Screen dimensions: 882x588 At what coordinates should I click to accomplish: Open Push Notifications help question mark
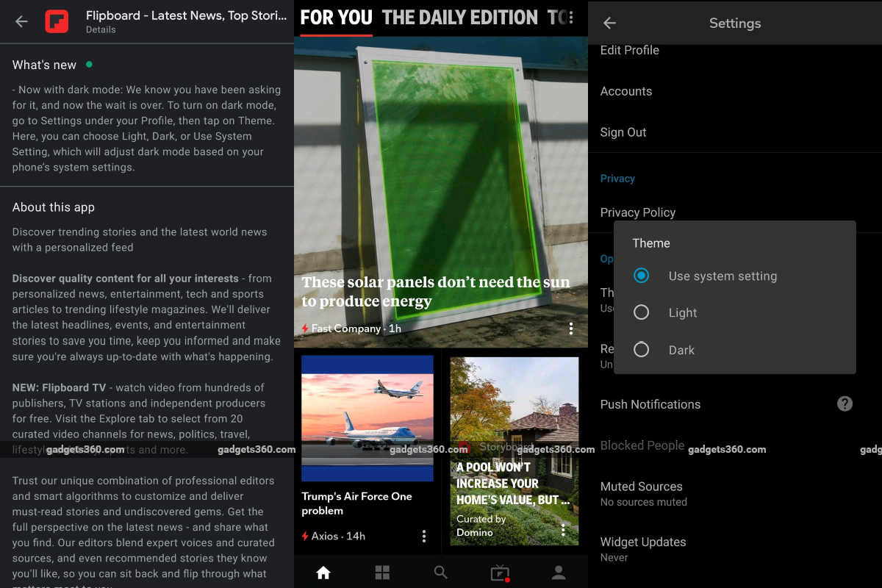845,404
